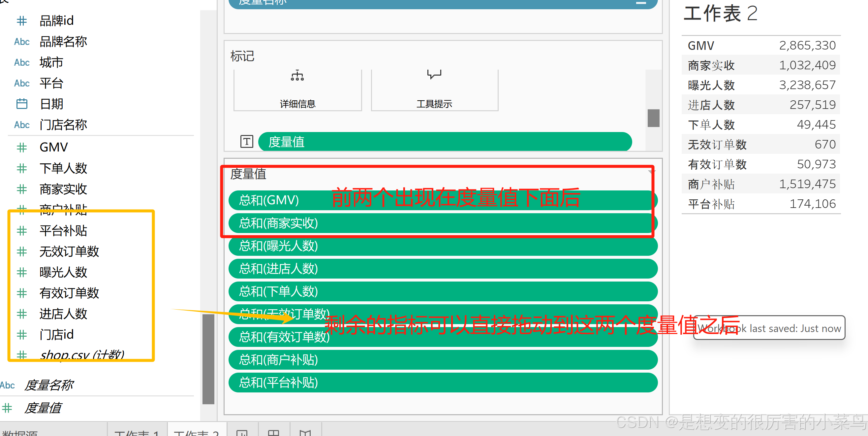Collapse the 度量名称 filter pill menu

[x=640, y=3]
